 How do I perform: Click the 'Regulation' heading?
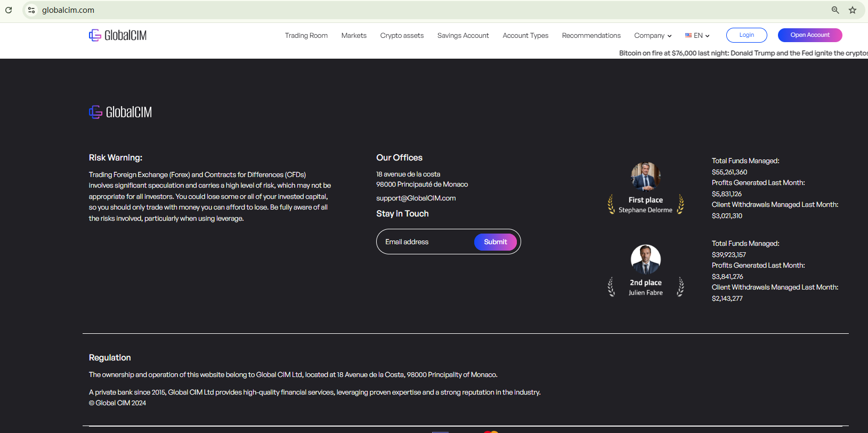pyautogui.click(x=110, y=358)
